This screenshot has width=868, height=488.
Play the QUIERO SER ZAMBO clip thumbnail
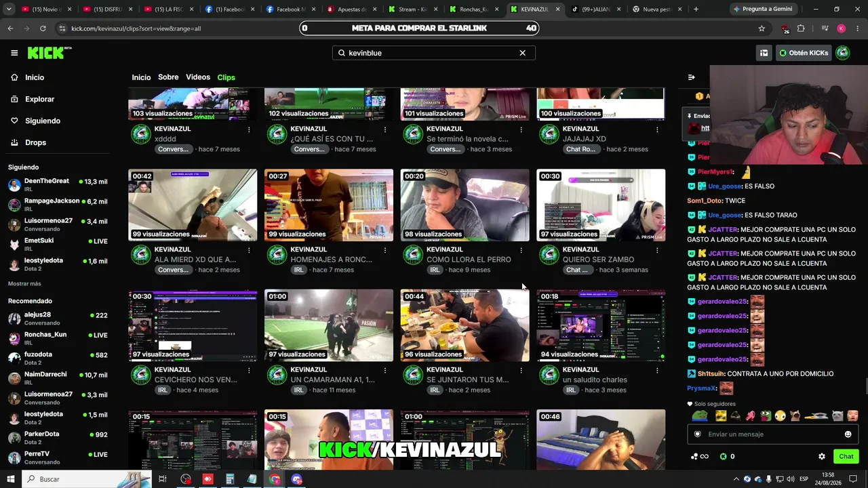(601, 205)
